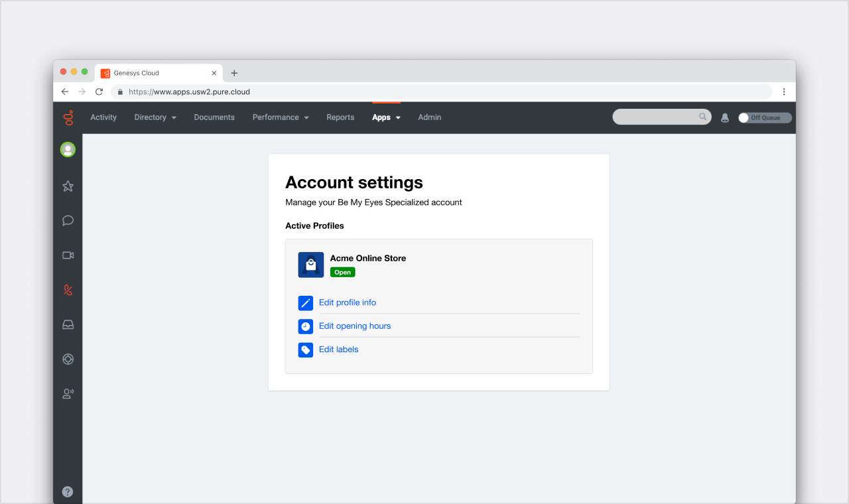
Task: Open the lifesaver support sidebar icon
Action: [68, 359]
